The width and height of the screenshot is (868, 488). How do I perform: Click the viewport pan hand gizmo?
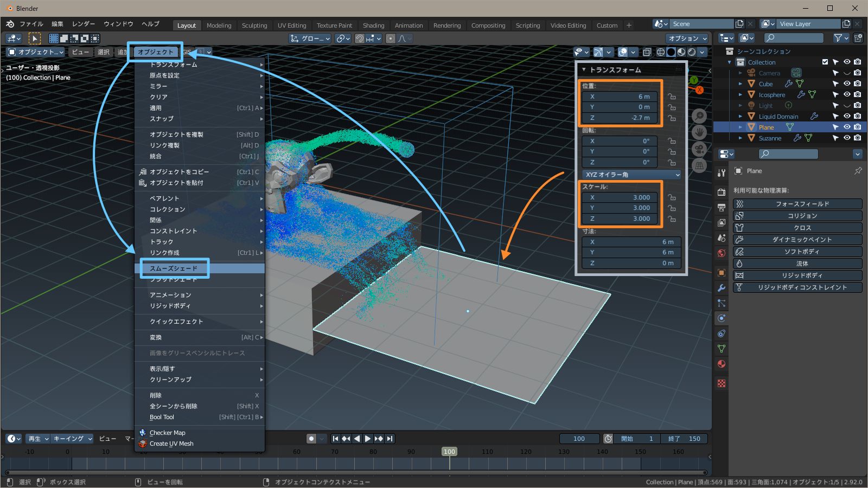[699, 132]
